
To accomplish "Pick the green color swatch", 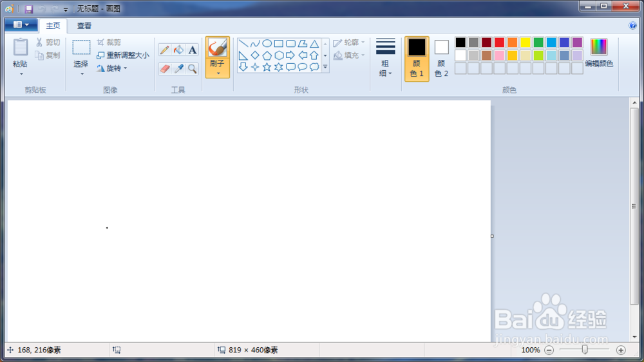I will (x=538, y=43).
